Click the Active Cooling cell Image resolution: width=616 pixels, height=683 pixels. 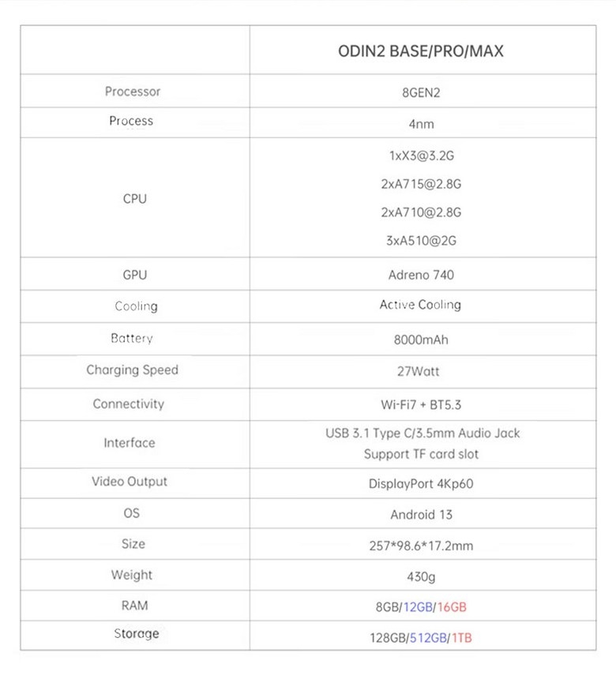(x=420, y=305)
